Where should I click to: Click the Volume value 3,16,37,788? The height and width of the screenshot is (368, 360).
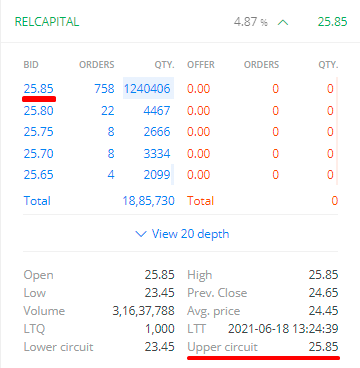(143, 311)
